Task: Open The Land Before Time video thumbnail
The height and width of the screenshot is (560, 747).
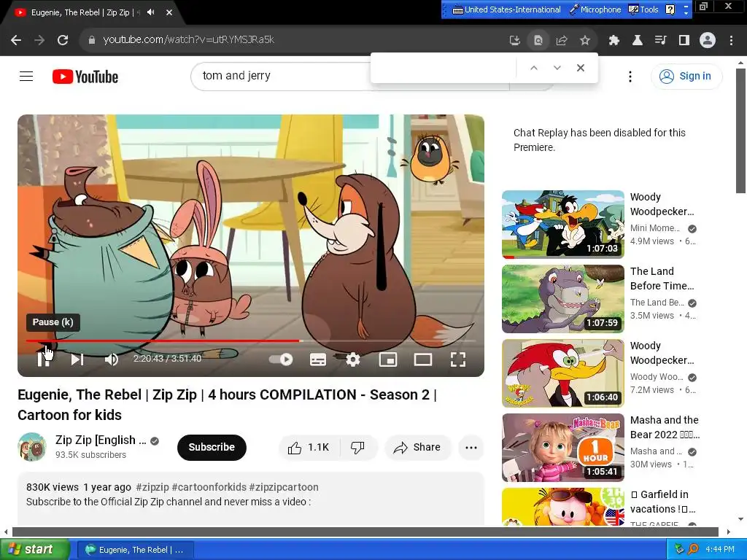Action: 563,298
